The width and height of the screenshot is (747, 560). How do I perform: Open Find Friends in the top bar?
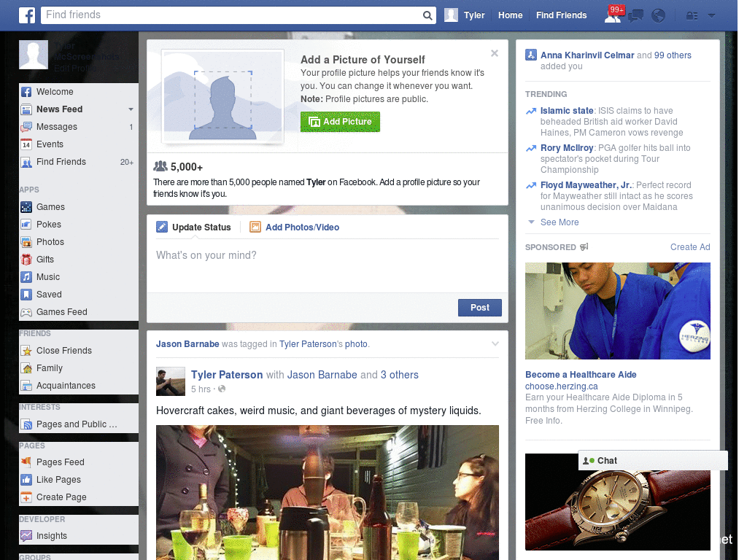561,15
